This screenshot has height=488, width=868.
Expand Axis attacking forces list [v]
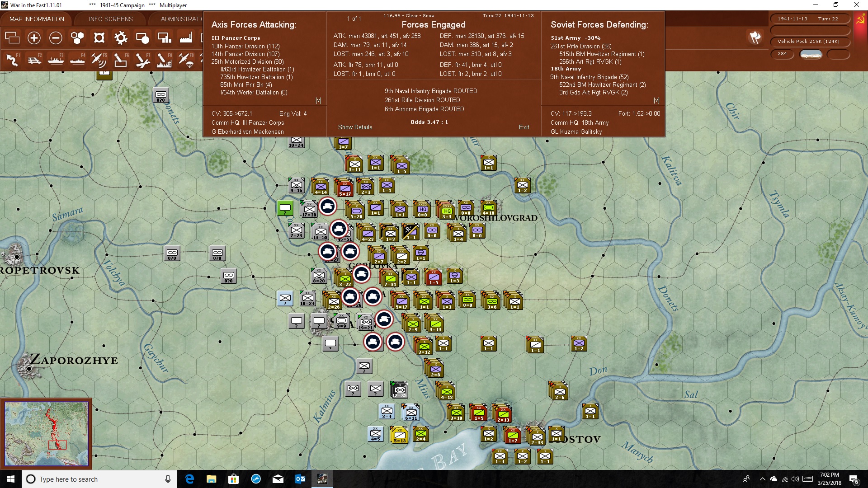(x=318, y=100)
